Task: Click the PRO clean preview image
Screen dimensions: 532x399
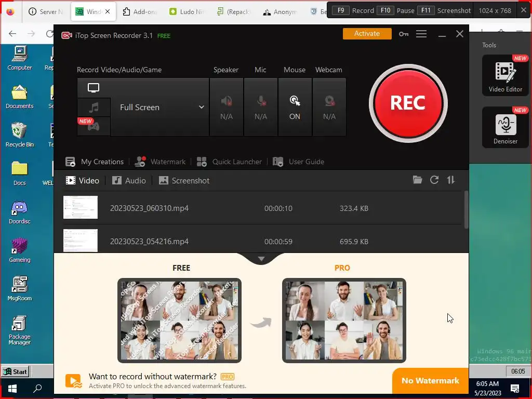Action: pyautogui.click(x=344, y=320)
